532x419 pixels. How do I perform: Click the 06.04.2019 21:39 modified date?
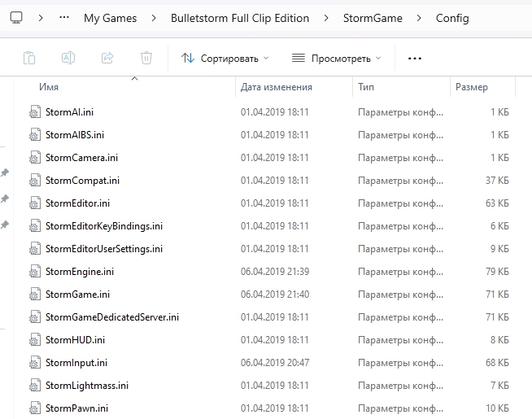point(275,271)
